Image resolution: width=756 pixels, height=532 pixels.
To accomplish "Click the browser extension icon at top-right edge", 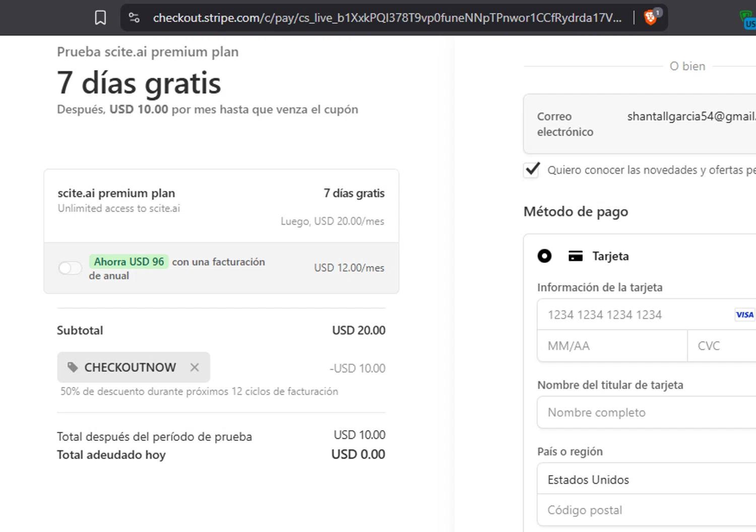I will coord(748,20).
